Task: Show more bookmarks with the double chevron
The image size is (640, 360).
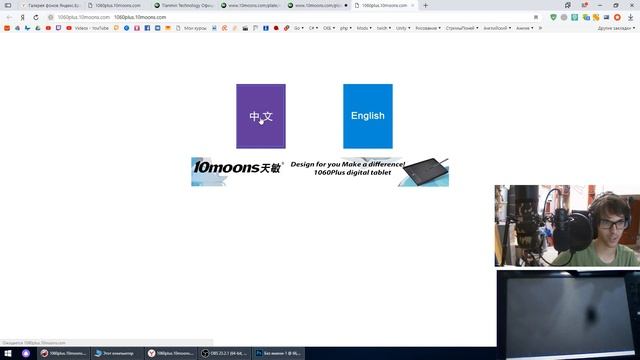Action: (540, 28)
